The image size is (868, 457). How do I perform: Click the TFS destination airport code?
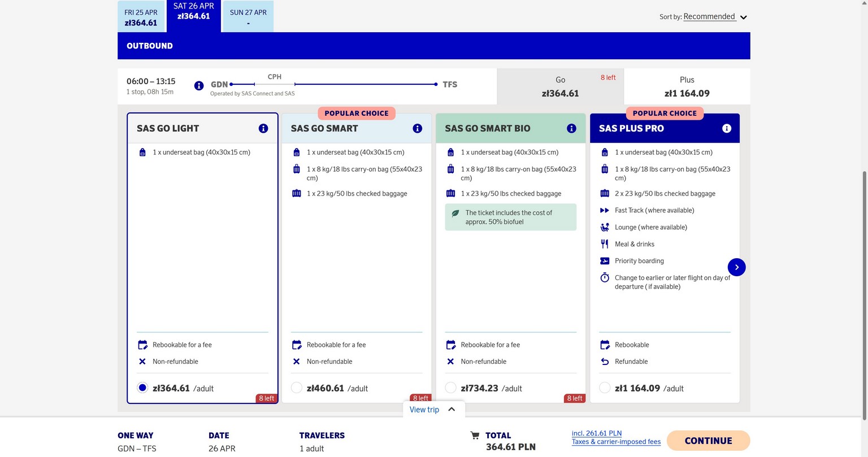coord(450,84)
